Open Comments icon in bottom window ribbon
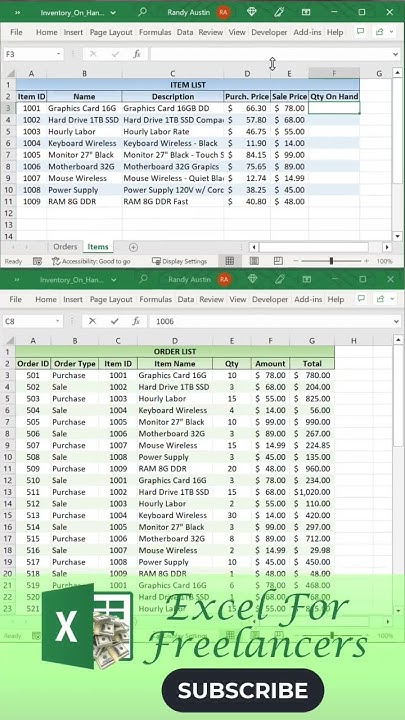The image size is (405, 720). [x=361, y=299]
